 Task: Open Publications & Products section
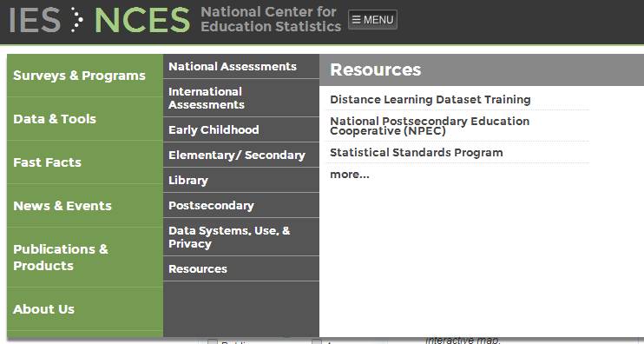tap(85, 257)
